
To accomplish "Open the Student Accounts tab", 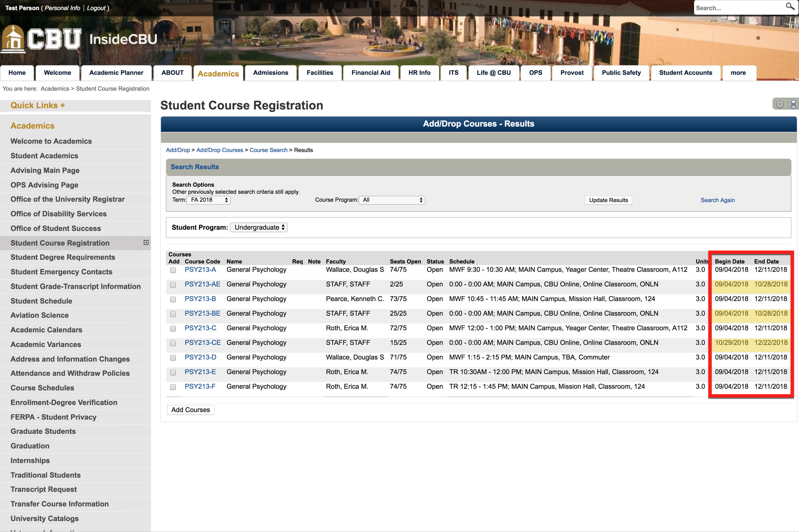I will (x=685, y=73).
